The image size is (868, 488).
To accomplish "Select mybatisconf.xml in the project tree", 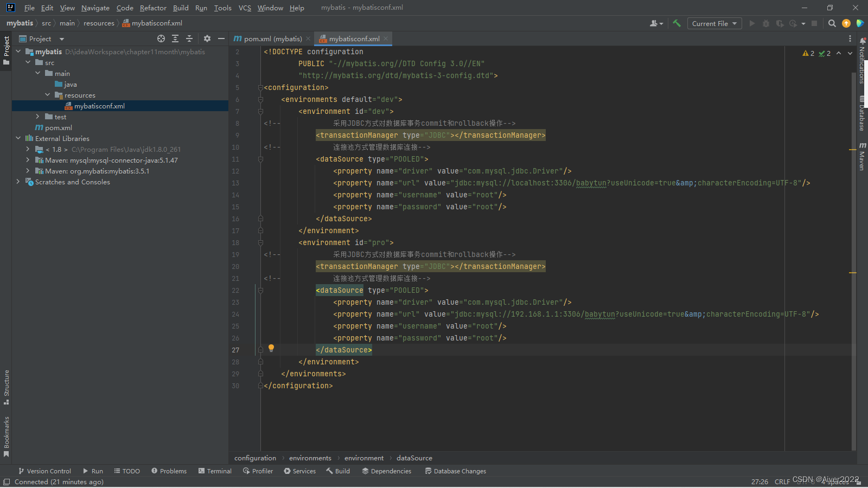I will point(99,106).
